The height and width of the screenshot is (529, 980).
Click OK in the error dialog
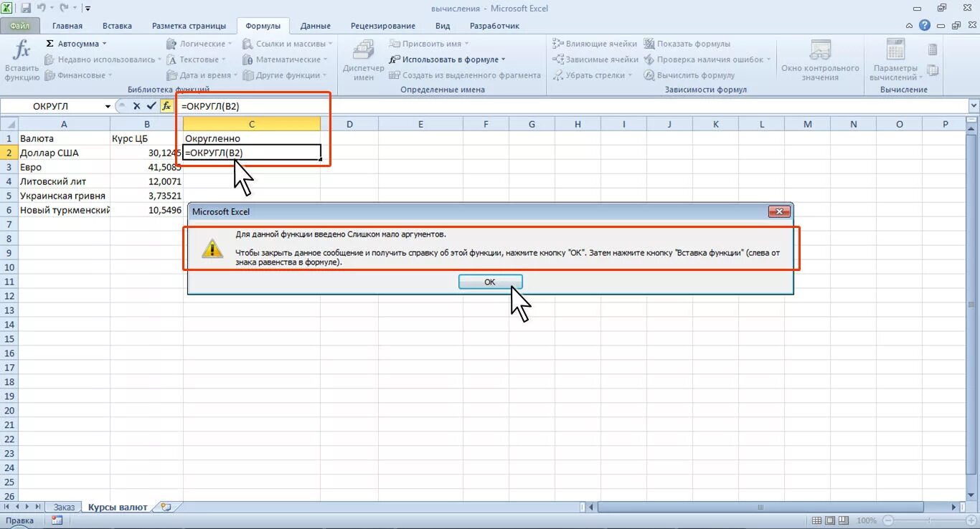(x=490, y=282)
